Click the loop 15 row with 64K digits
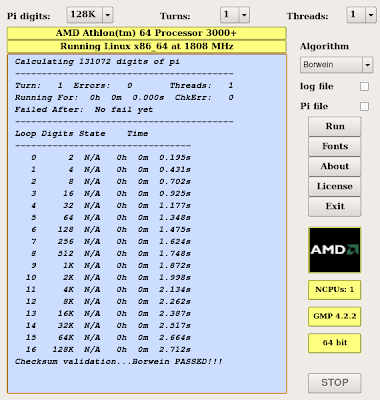Viewport: 380px width, 400px height. click(x=108, y=338)
